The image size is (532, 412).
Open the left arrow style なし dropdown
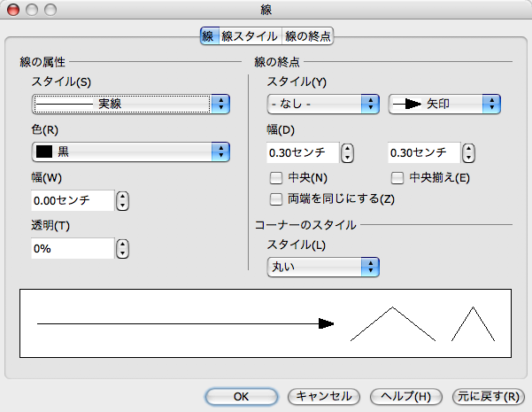[323, 105]
